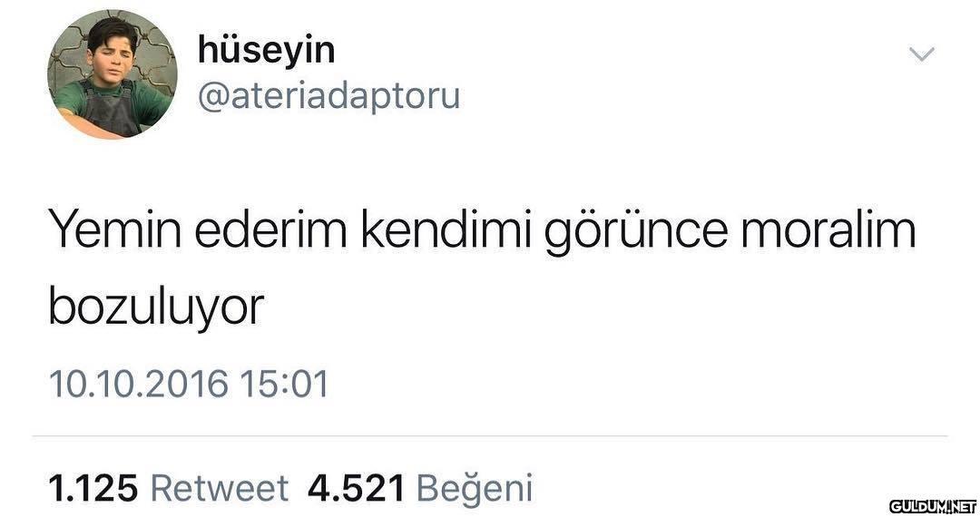View the 1.125 retweet count
Image resolution: width=980 pixels, height=517 pixels.
coord(93,488)
